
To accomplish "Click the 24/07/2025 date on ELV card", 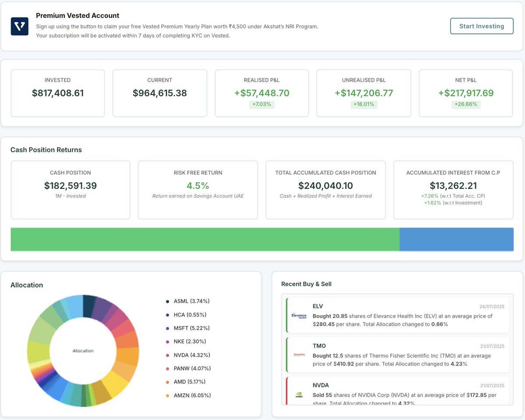I will (x=491, y=307).
